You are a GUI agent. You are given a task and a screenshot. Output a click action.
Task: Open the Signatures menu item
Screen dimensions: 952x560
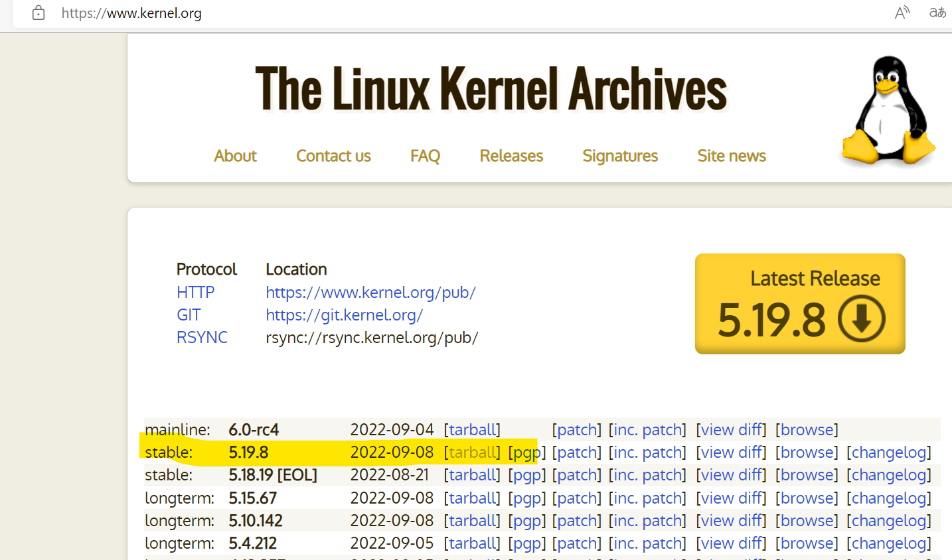click(620, 156)
